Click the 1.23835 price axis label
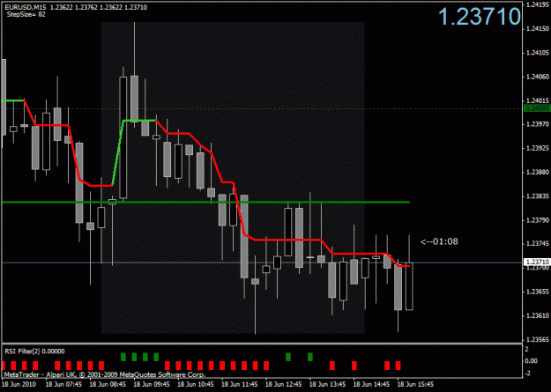Viewport: 551px width, 392px height. point(536,196)
